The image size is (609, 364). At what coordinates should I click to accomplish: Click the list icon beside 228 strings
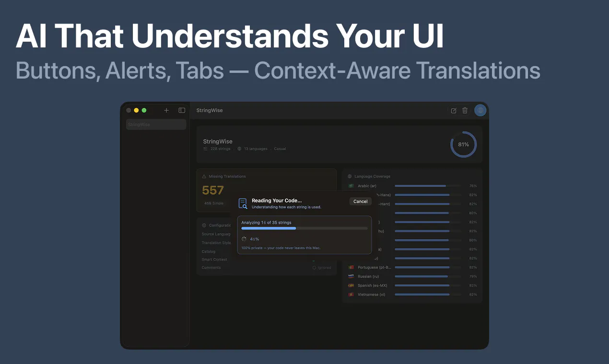tap(206, 149)
